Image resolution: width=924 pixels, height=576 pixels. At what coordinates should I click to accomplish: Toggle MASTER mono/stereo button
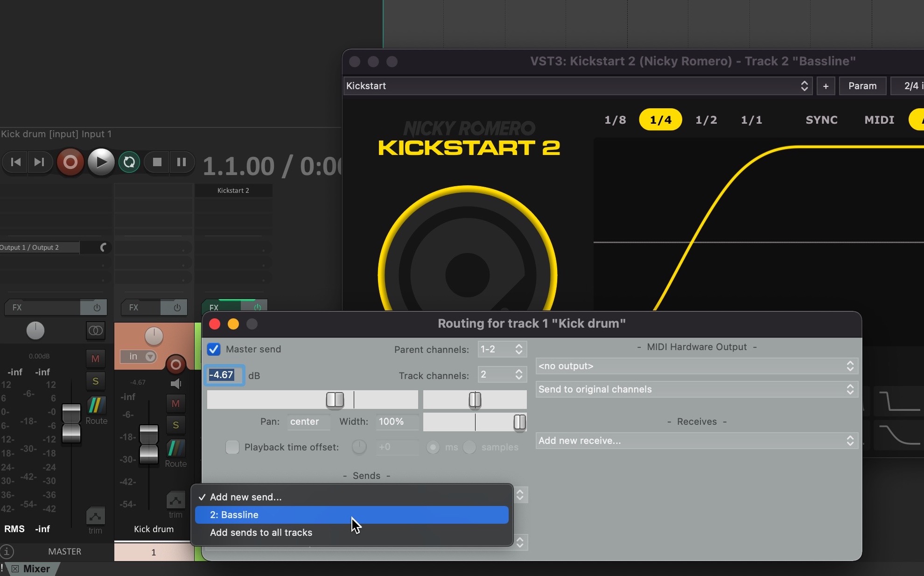click(x=95, y=330)
